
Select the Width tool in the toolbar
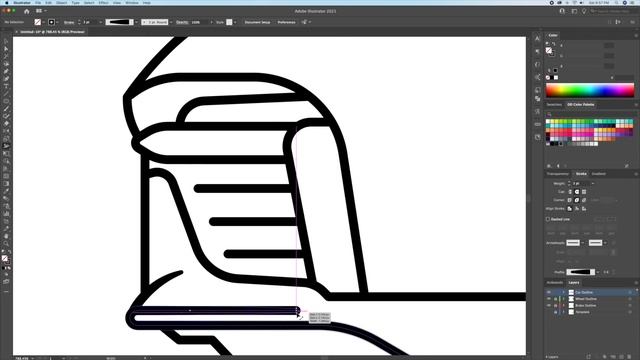click(x=6, y=146)
